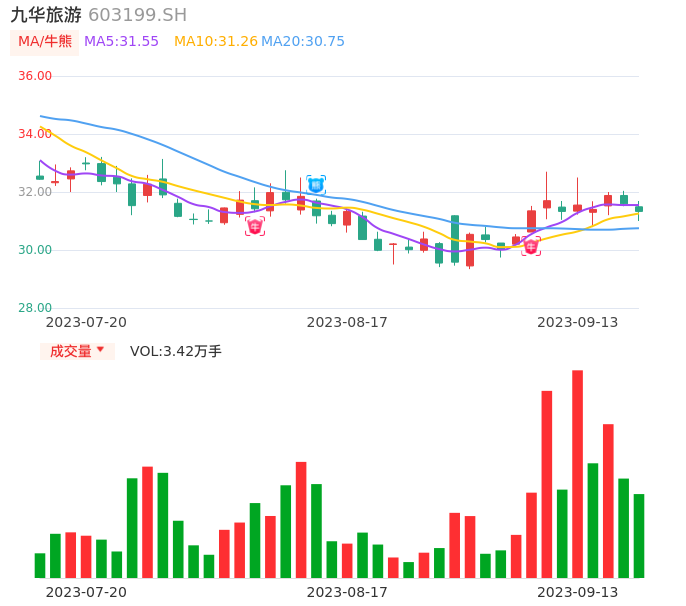This screenshot has height=606, width=686.
Task: Click the 28.00 price axis label
Action: [x=35, y=308]
